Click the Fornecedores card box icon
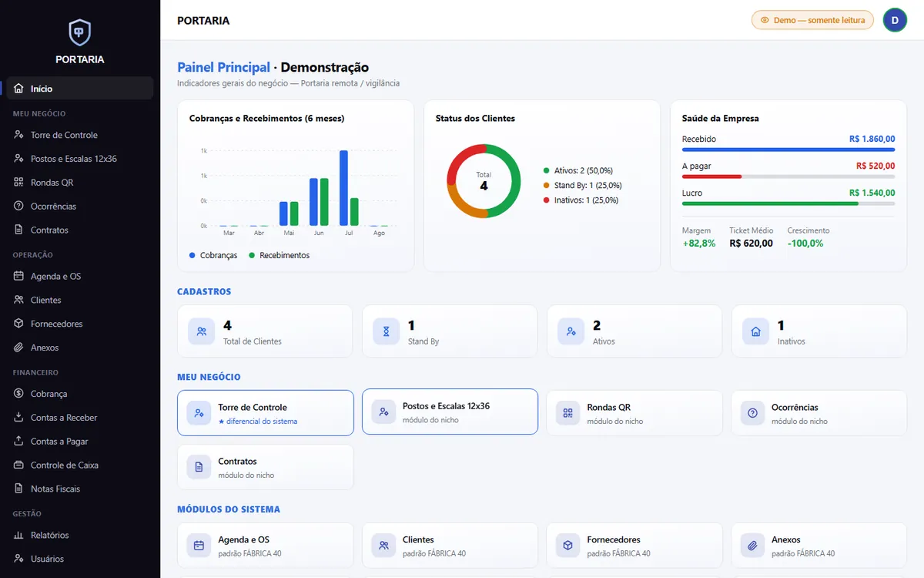Image resolution: width=924 pixels, height=578 pixels. coord(567,546)
